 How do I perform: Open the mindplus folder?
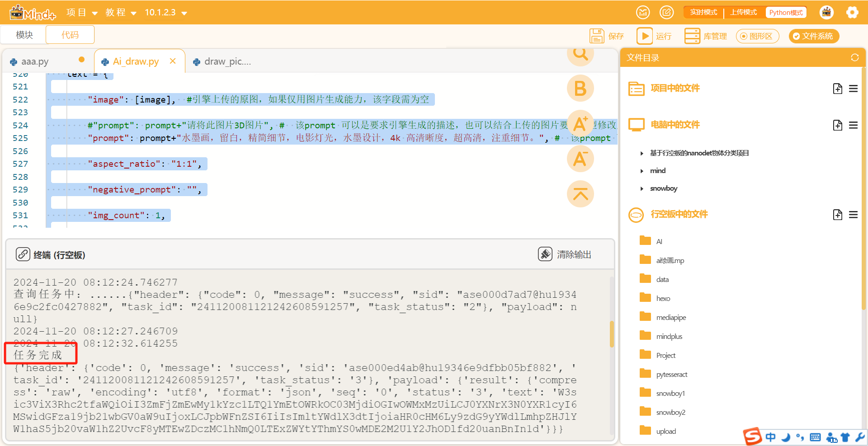pos(661,336)
